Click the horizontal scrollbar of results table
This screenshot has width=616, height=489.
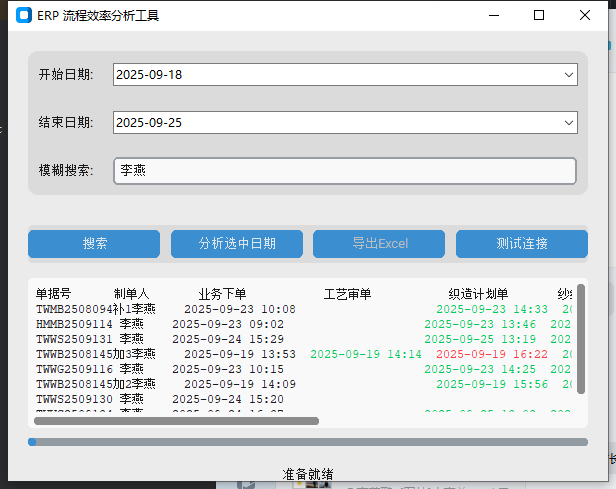[x=176, y=421]
